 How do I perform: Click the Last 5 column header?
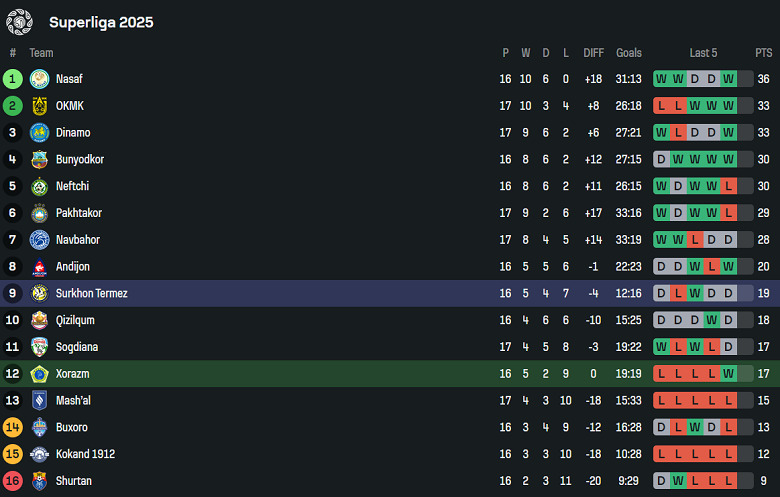[703, 53]
